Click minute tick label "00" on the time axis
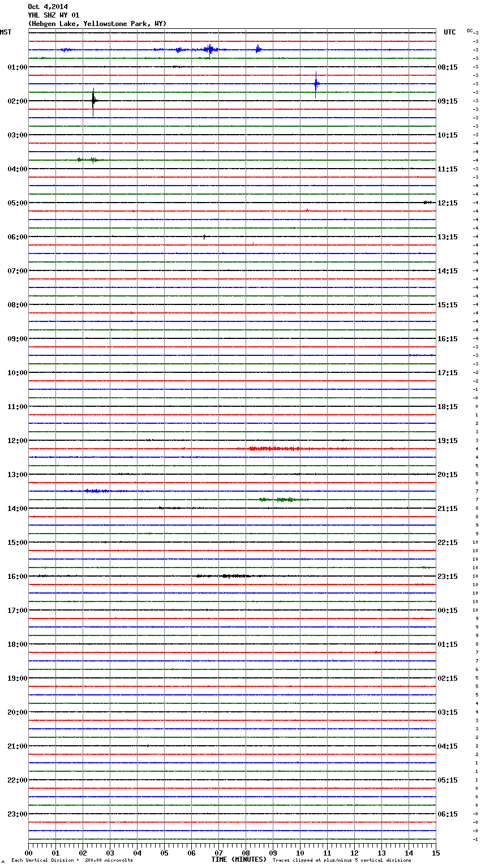The width and height of the screenshot is (481, 868). point(28,853)
